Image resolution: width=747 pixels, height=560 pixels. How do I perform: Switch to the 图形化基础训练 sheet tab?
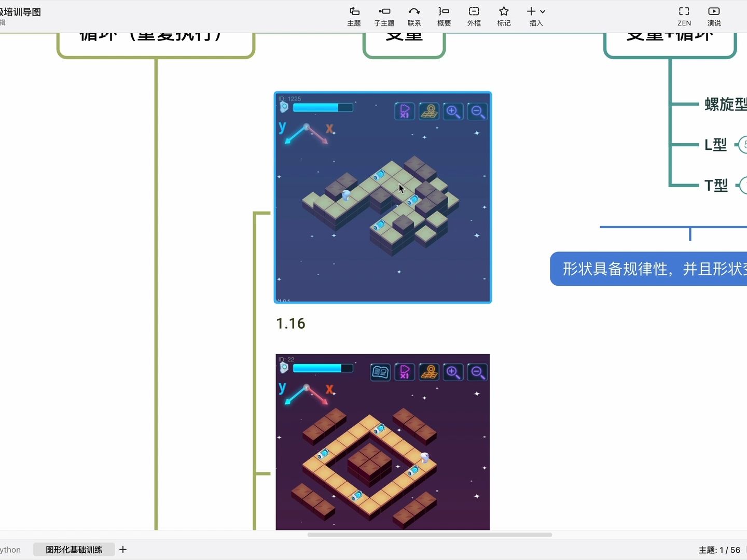(74, 550)
